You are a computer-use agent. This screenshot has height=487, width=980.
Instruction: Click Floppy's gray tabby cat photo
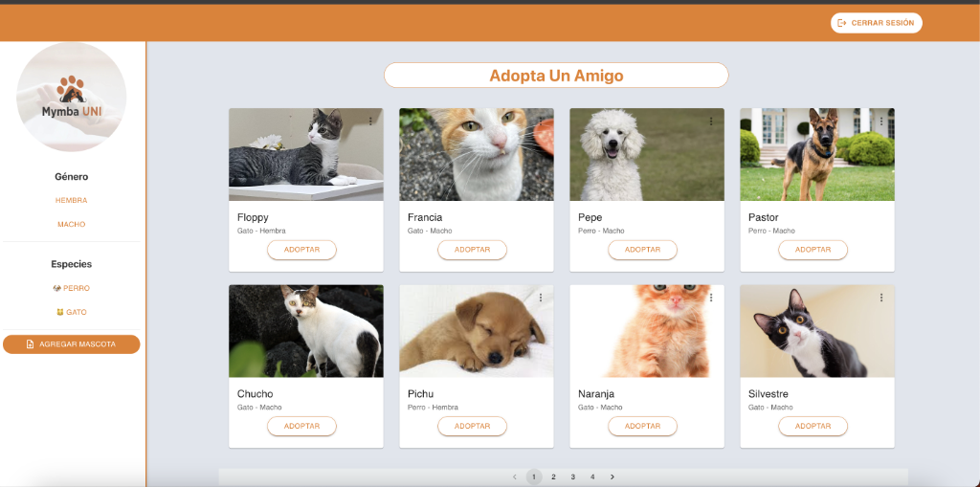tap(306, 154)
